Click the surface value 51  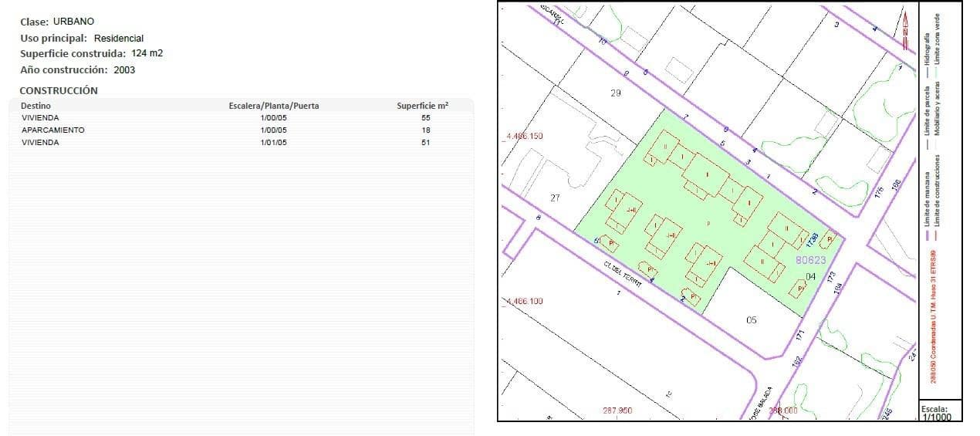pos(426,143)
